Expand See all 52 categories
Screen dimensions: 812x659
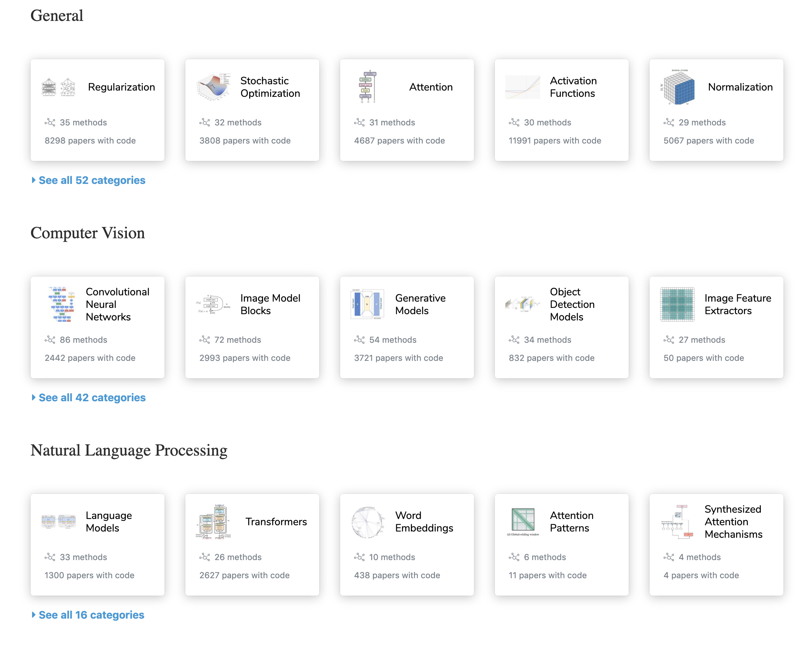[x=92, y=180]
